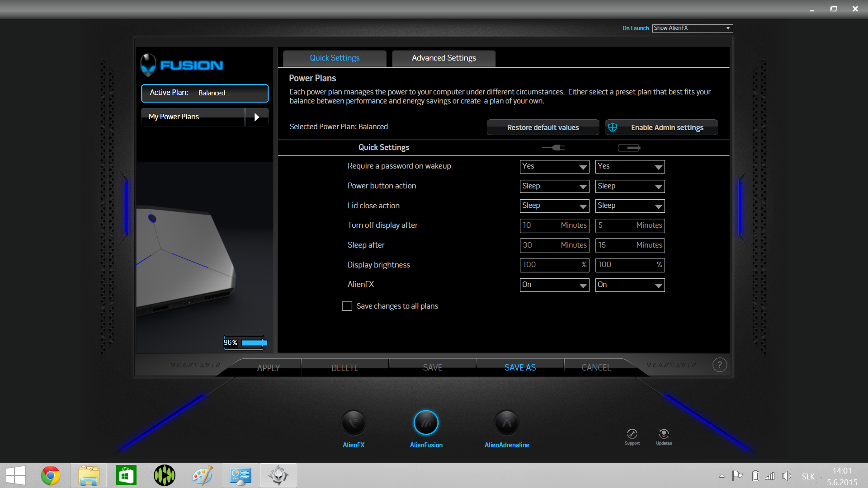This screenshot has width=868, height=488.
Task: Launch Google Chrome from the taskbar
Action: [x=51, y=475]
